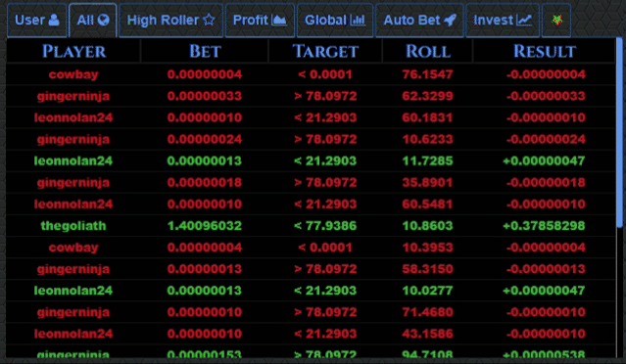Click result +0.00000047 in the 11.7285 roll row

click(544, 160)
